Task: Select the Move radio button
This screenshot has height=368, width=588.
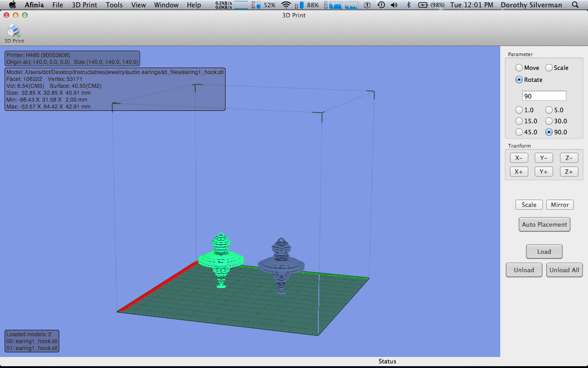Action: click(x=519, y=68)
